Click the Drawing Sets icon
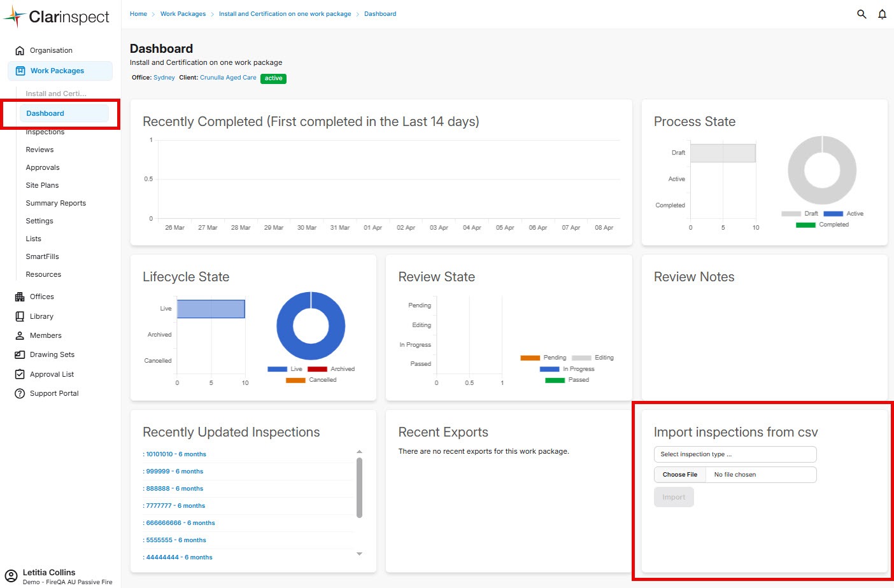Viewport: 894px width, 588px height. pos(20,355)
